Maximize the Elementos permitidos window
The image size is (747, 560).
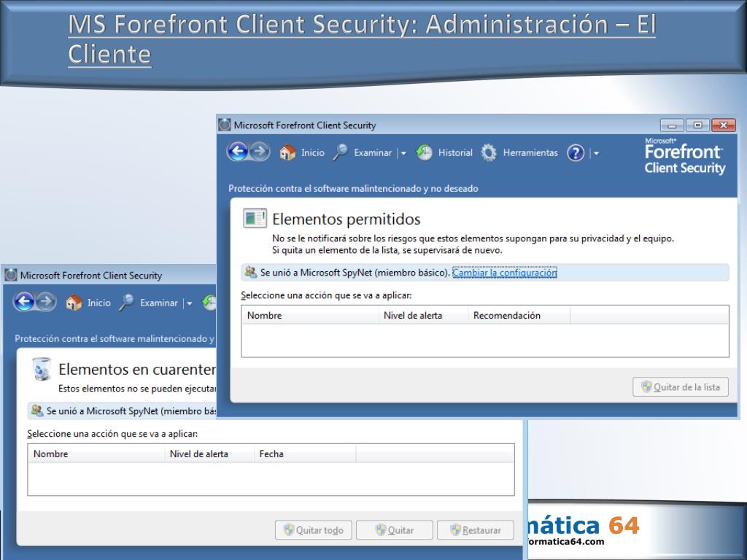click(697, 125)
